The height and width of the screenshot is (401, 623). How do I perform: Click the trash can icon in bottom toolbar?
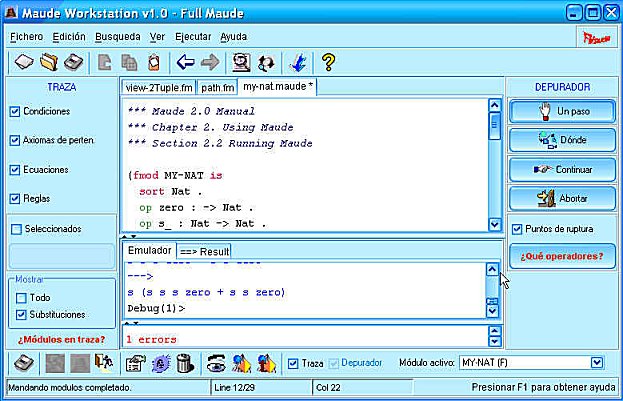[x=184, y=363]
